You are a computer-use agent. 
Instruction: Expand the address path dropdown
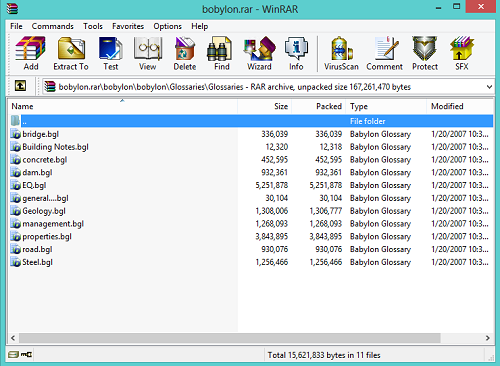[x=489, y=87]
